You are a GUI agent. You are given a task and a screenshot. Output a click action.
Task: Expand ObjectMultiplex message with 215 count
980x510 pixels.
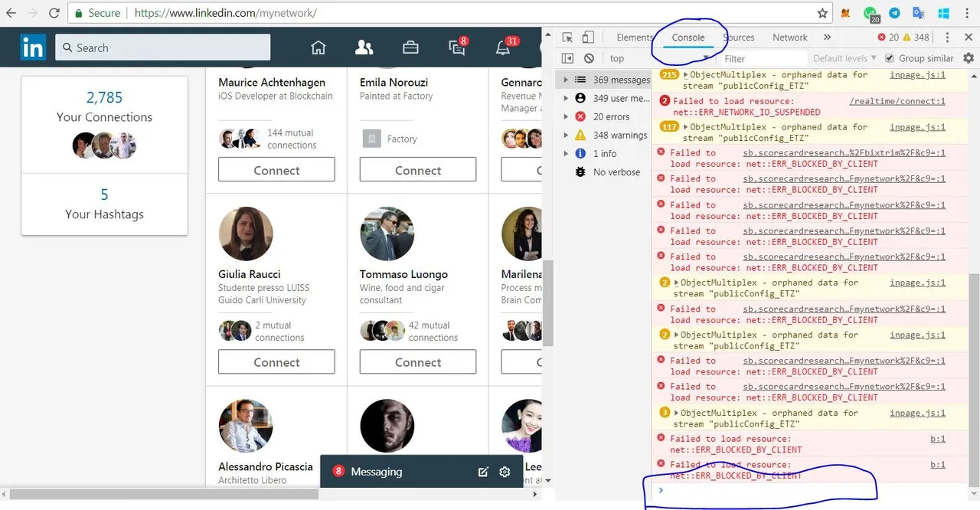[686, 75]
